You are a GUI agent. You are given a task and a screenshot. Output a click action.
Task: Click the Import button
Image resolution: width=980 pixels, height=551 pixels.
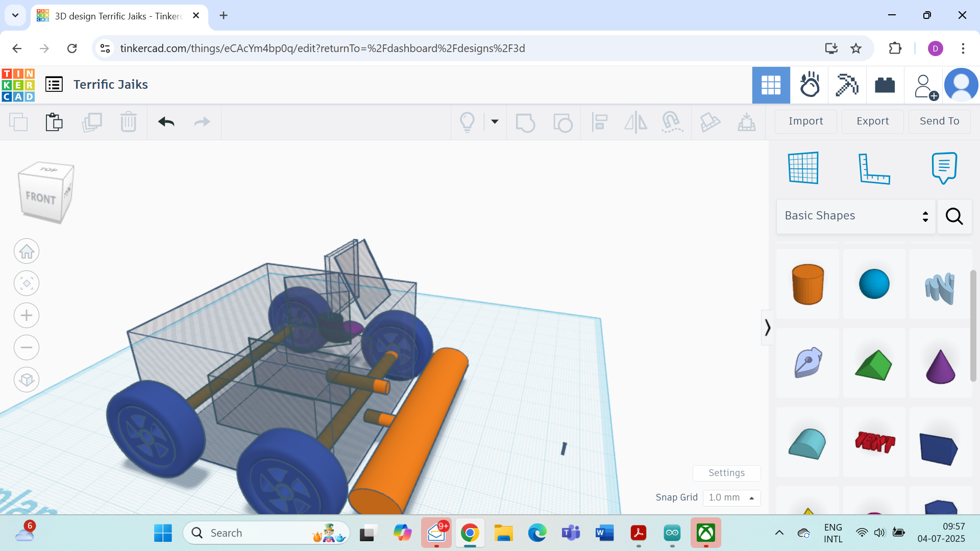[805, 121]
